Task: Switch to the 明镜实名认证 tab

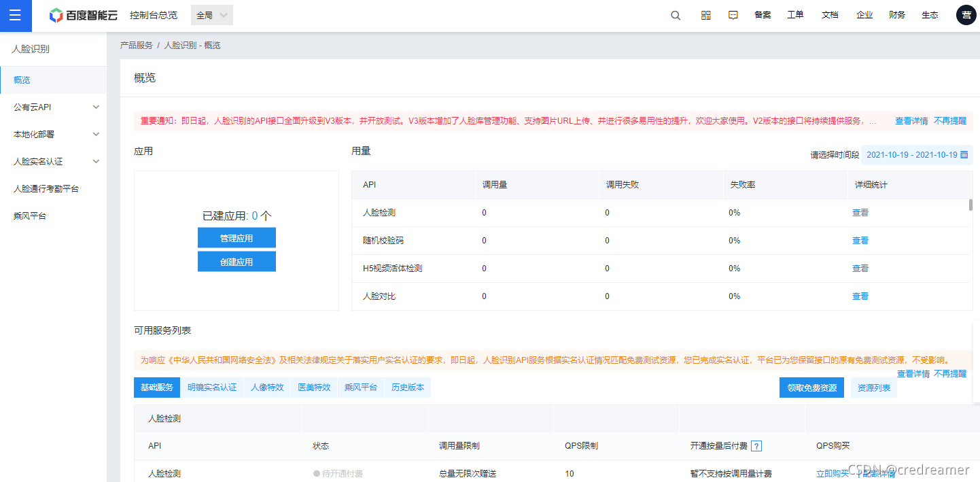Action: [212, 388]
